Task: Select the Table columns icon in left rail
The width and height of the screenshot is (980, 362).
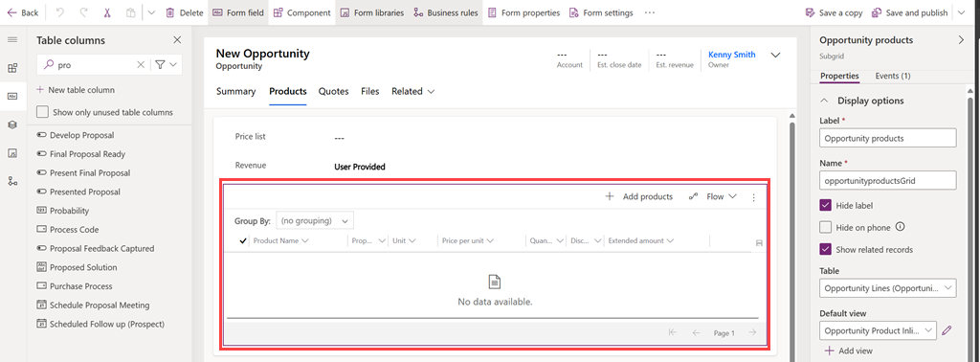Action: [x=12, y=97]
